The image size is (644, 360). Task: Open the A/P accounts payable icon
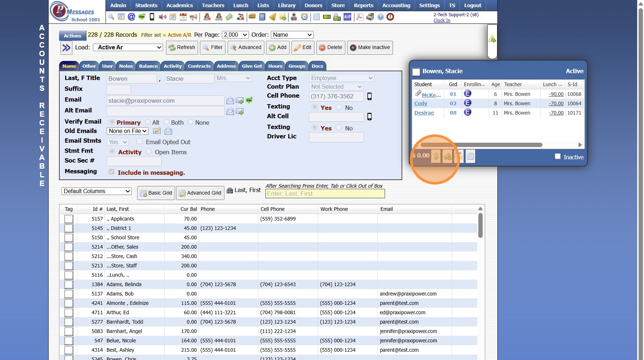coord(347,17)
